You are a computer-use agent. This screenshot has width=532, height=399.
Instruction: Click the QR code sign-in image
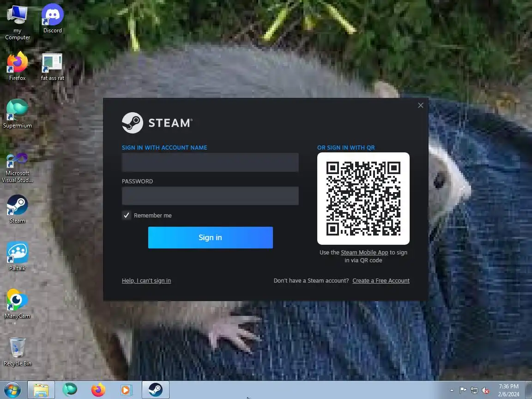pyautogui.click(x=363, y=199)
